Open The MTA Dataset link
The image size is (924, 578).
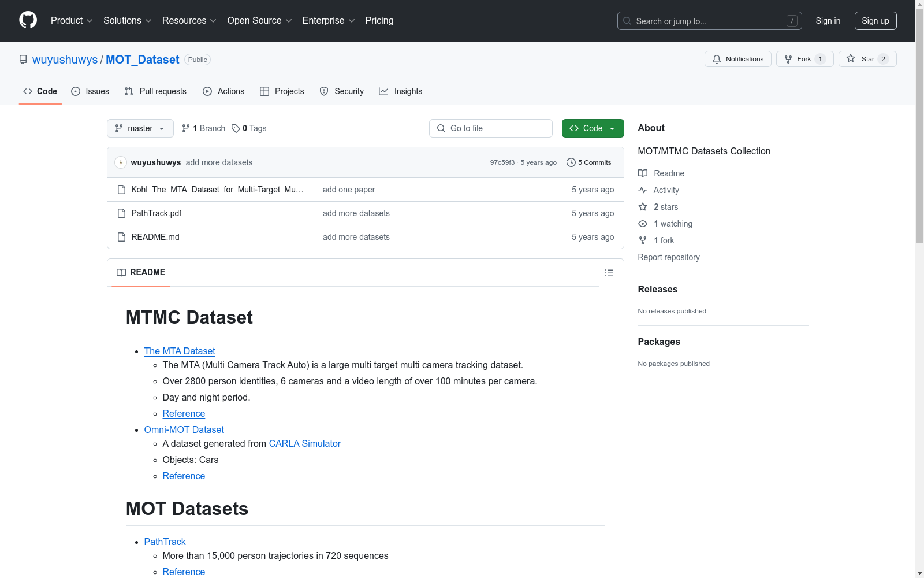pos(180,351)
